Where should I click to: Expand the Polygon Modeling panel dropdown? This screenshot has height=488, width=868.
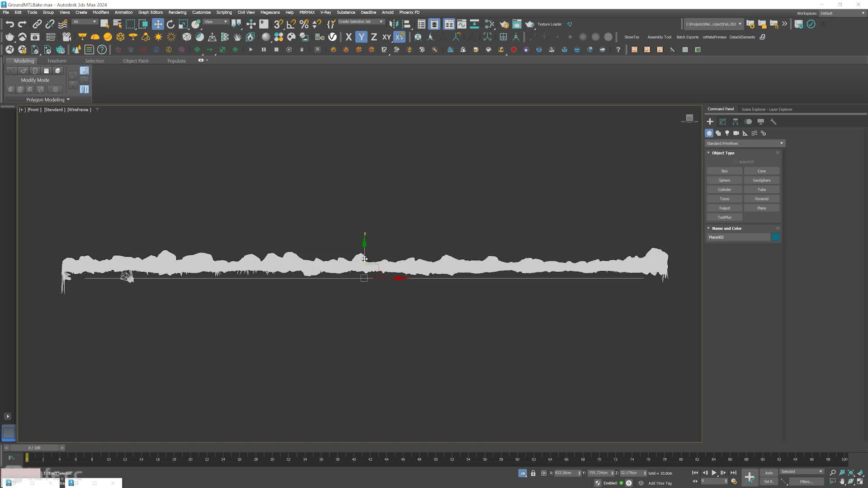click(48, 99)
